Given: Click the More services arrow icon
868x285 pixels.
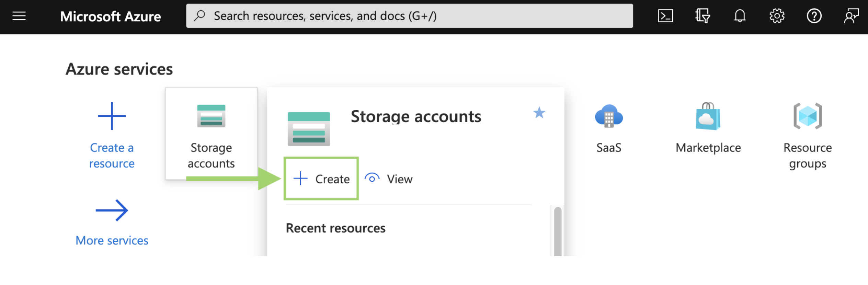Looking at the screenshot, I should pyautogui.click(x=112, y=210).
